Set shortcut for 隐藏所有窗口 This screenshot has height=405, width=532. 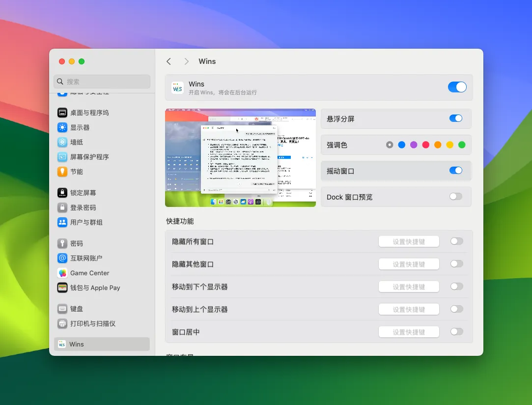click(x=409, y=241)
